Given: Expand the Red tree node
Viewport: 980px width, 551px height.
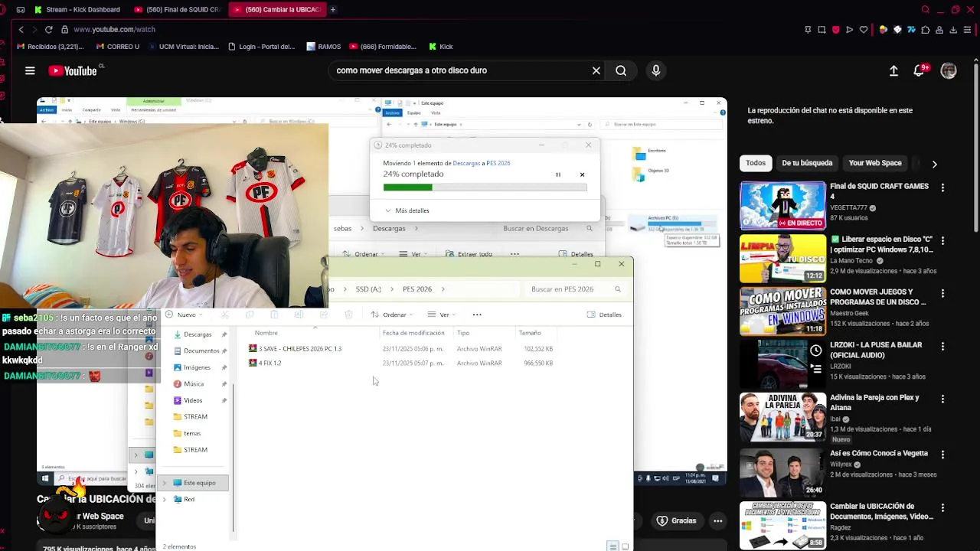Looking at the screenshot, I should pos(164,499).
